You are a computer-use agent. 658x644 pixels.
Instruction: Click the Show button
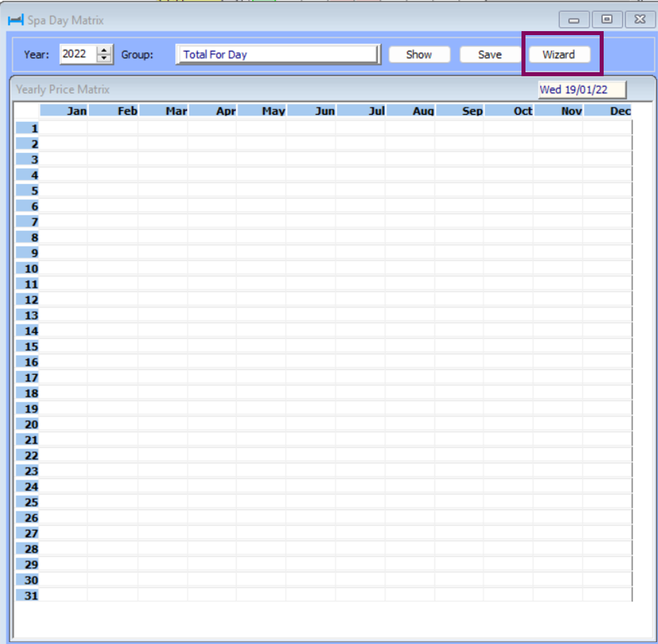(419, 54)
